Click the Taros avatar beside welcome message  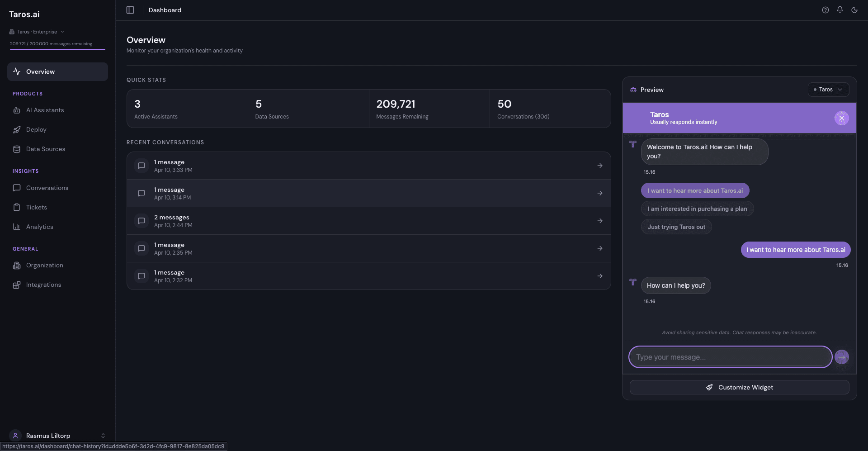click(x=633, y=144)
